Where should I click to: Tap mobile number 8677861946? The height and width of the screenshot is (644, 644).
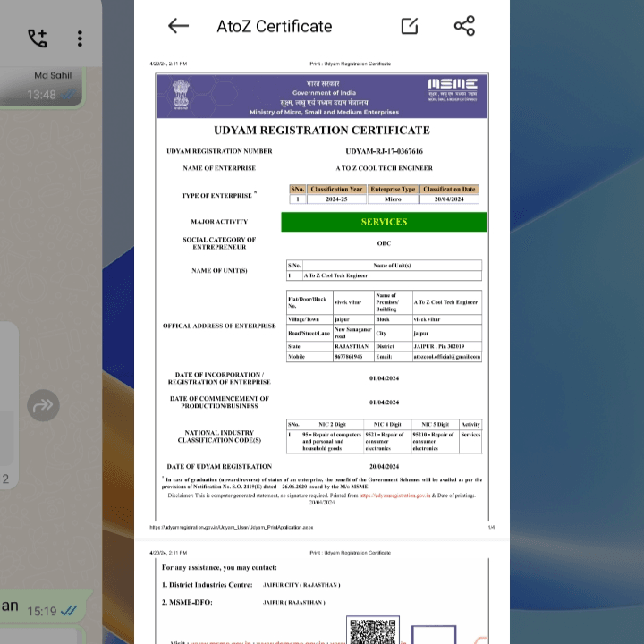click(x=349, y=356)
